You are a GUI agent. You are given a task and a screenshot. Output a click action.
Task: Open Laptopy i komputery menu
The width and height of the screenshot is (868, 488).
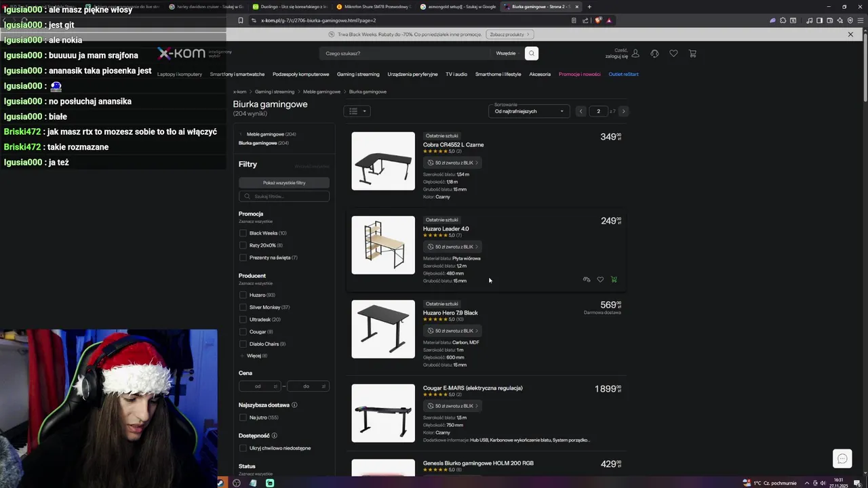[180, 74]
